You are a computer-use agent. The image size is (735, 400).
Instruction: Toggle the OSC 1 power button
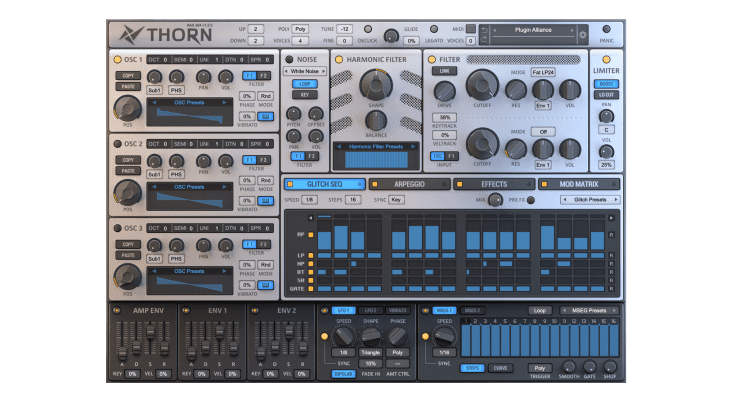117,60
